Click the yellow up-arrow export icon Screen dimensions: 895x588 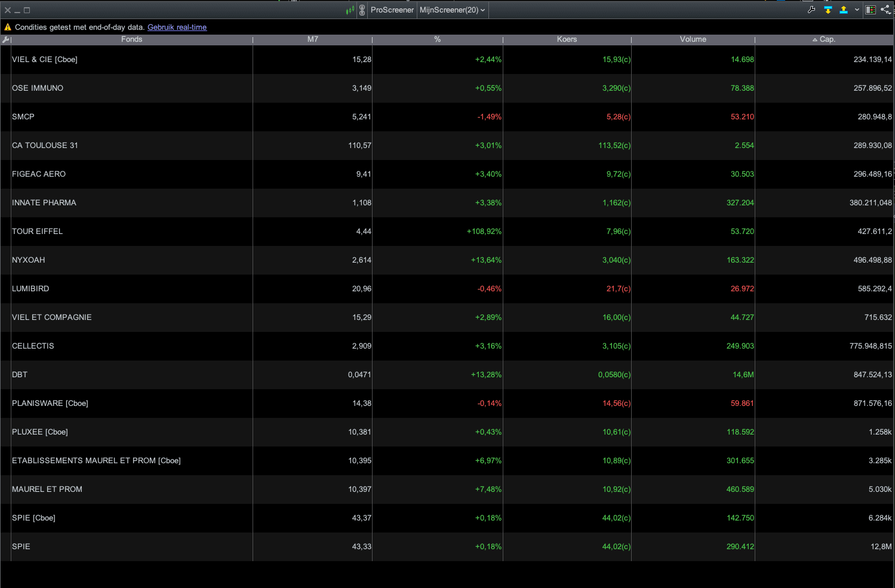844,10
